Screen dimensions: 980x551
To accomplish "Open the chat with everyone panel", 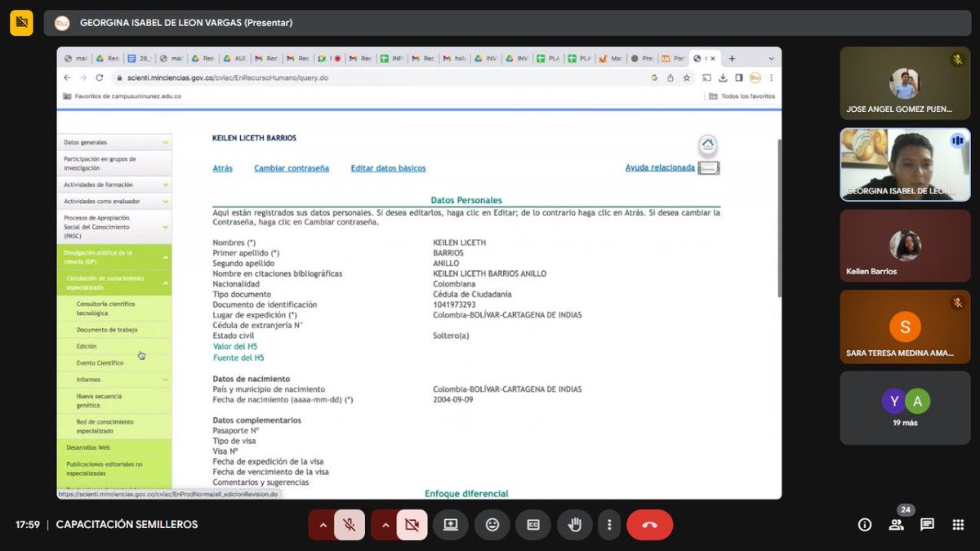I will [927, 525].
